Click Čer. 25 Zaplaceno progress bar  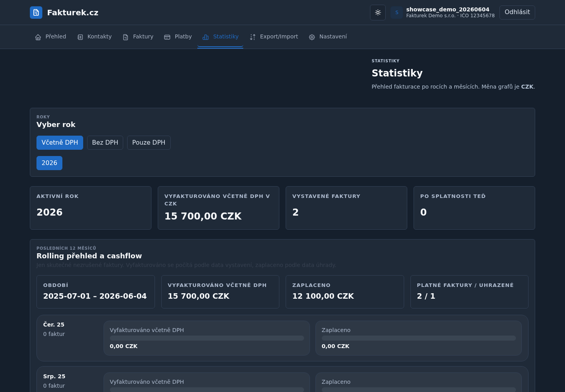point(419,338)
